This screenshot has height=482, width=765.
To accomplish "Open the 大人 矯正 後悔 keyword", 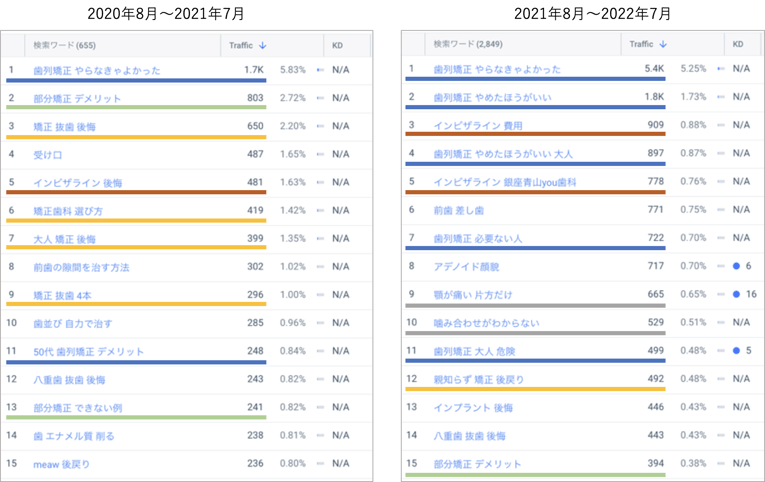I will click(64, 239).
